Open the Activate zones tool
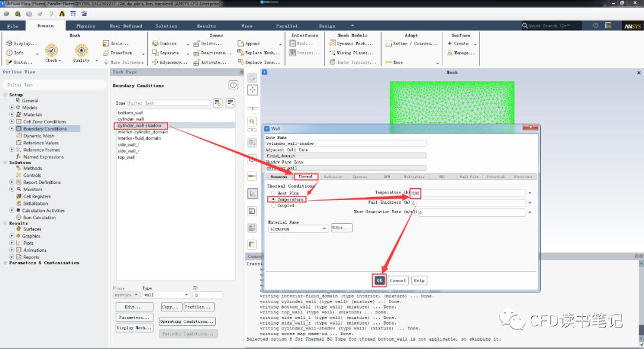This screenshot has height=349, width=644. point(210,63)
